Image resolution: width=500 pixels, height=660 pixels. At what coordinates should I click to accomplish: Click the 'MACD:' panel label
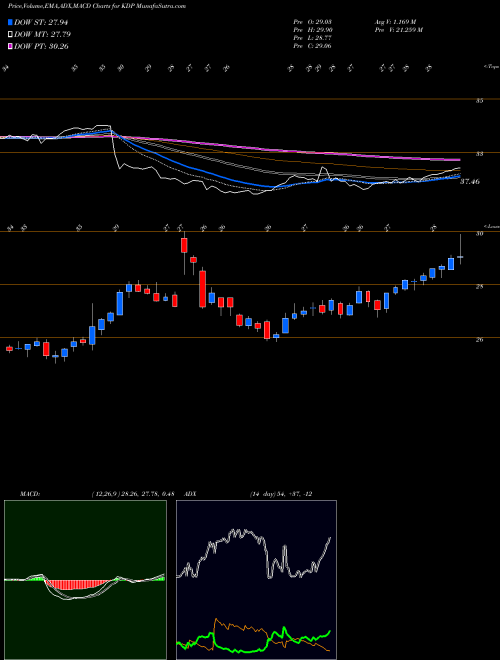pos(30,494)
